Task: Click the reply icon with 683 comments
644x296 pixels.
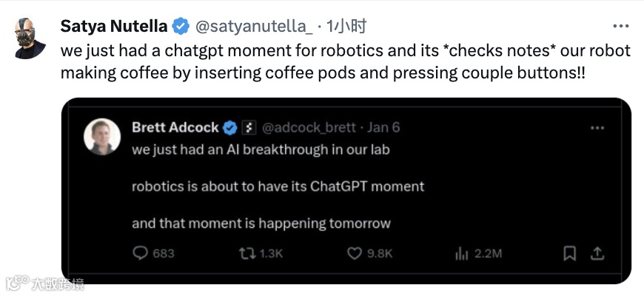Action: point(141,253)
